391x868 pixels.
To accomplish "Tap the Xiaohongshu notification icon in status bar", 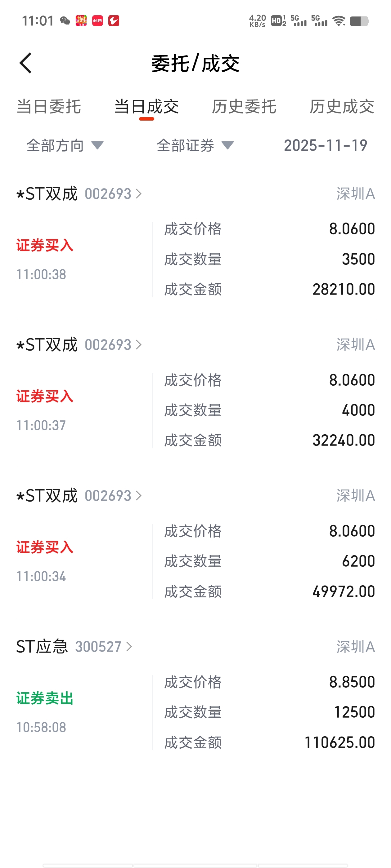I will (97, 21).
